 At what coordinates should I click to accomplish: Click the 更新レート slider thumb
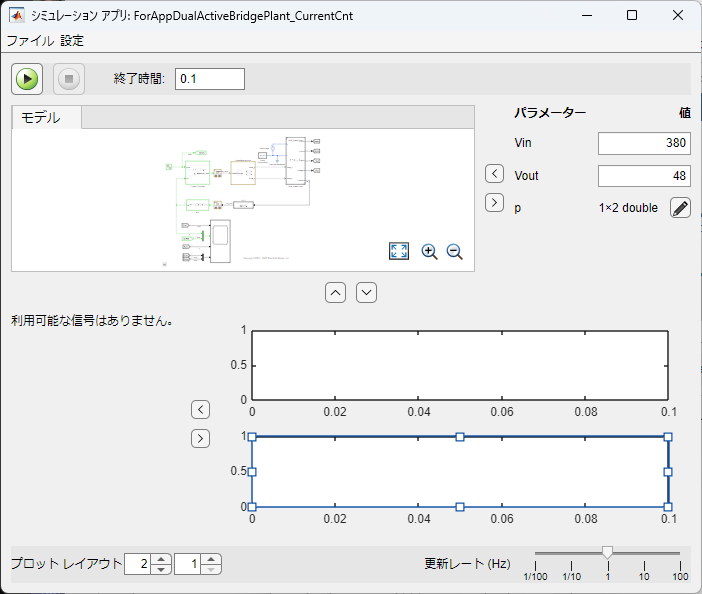(x=608, y=552)
